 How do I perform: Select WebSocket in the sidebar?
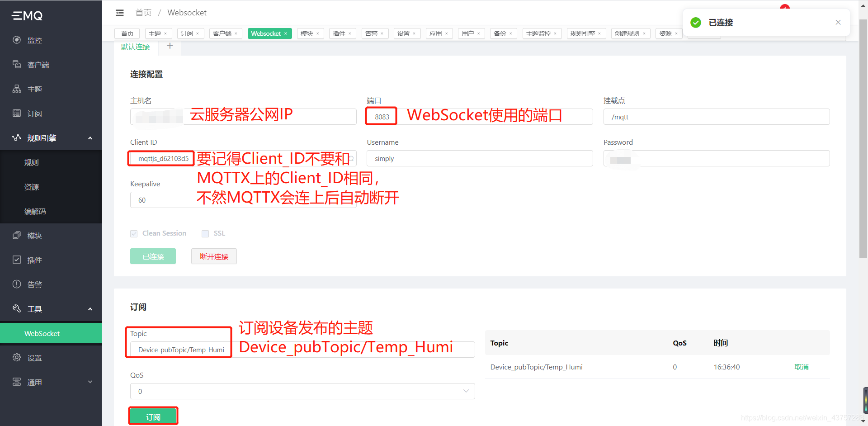[51, 333]
